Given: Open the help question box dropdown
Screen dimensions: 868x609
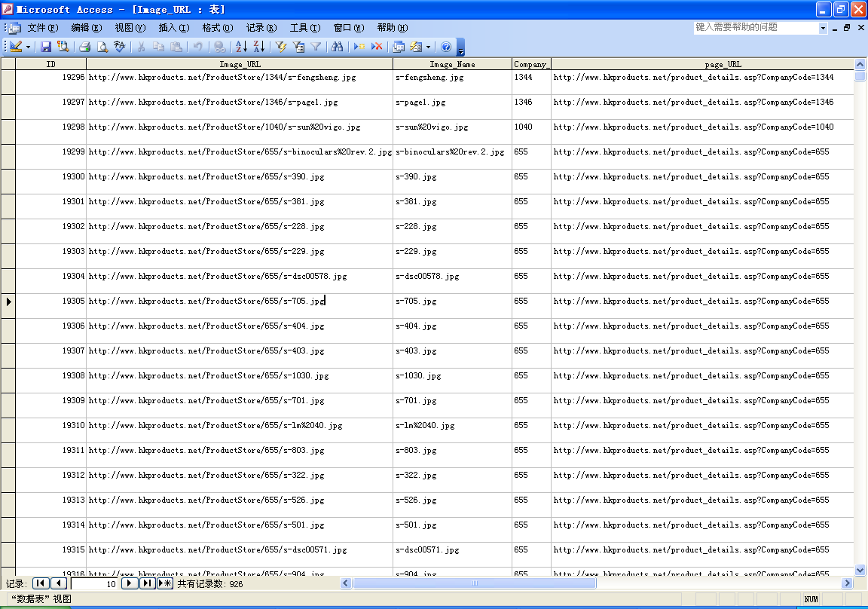Looking at the screenshot, I should tap(823, 28).
